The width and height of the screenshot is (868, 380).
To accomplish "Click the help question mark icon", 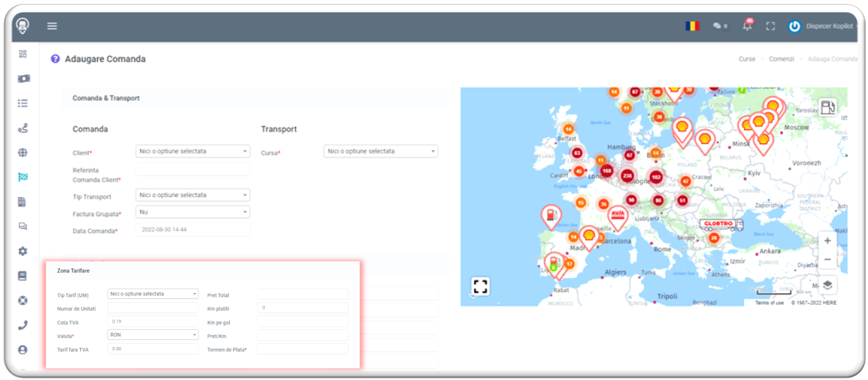I will [55, 59].
